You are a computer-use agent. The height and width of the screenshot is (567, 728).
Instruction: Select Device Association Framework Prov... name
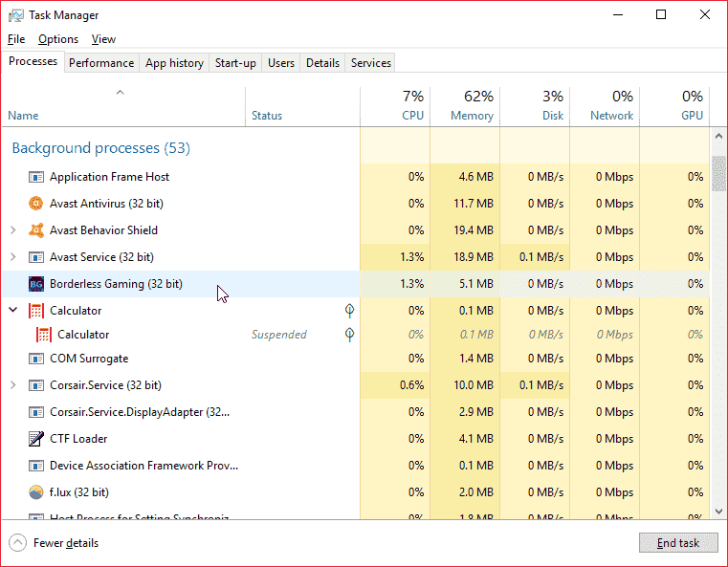143,466
